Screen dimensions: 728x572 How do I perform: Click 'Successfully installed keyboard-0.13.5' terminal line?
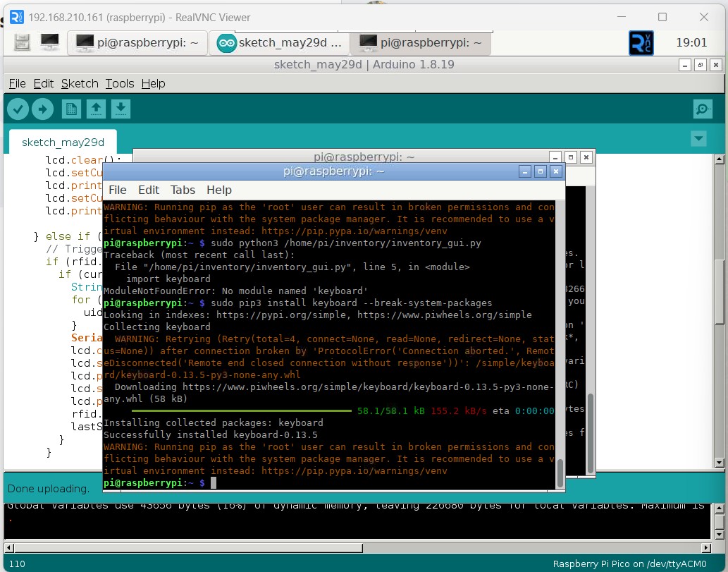(x=211, y=435)
